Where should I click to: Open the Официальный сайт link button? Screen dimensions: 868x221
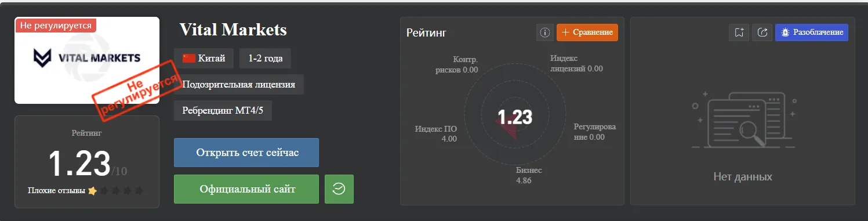click(246, 189)
